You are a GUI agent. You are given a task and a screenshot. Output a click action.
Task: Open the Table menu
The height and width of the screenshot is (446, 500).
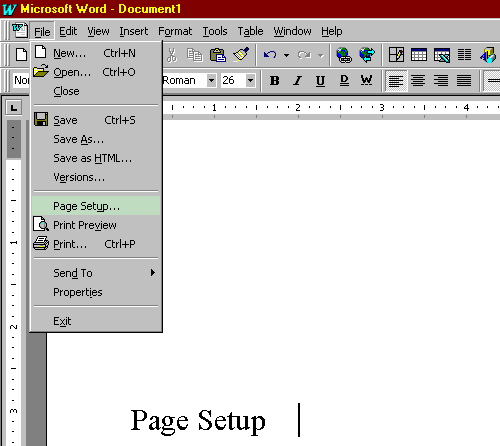click(250, 31)
